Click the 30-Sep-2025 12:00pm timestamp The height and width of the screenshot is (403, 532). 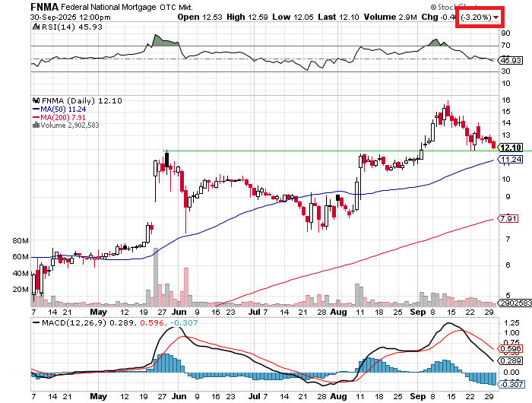(70, 17)
